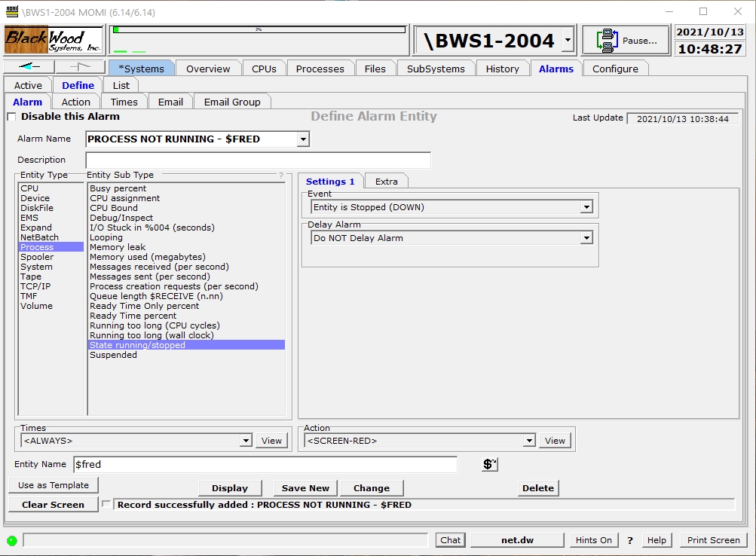
Task: Click the green status indicator light
Action: click(12, 540)
